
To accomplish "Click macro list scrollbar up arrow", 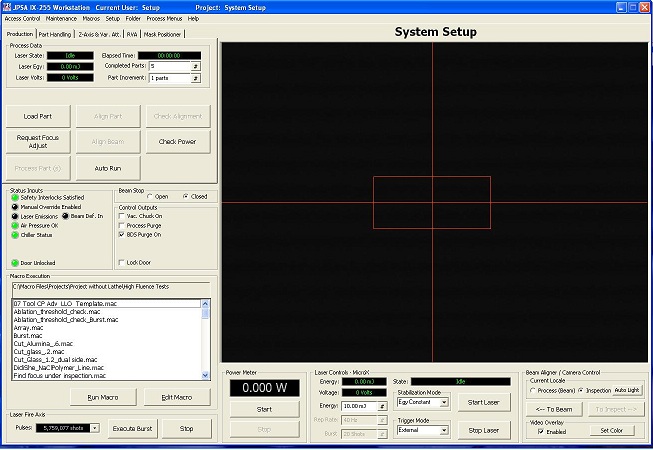I will point(205,304).
